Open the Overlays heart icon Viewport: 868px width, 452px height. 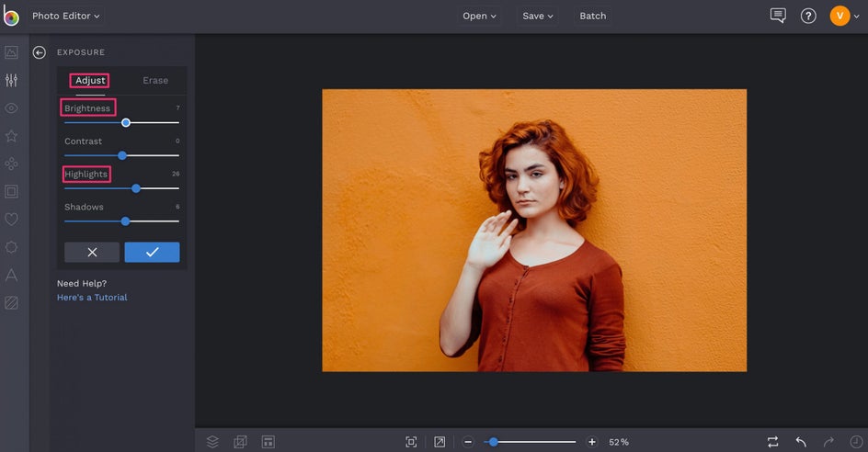[x=11, y=220]
